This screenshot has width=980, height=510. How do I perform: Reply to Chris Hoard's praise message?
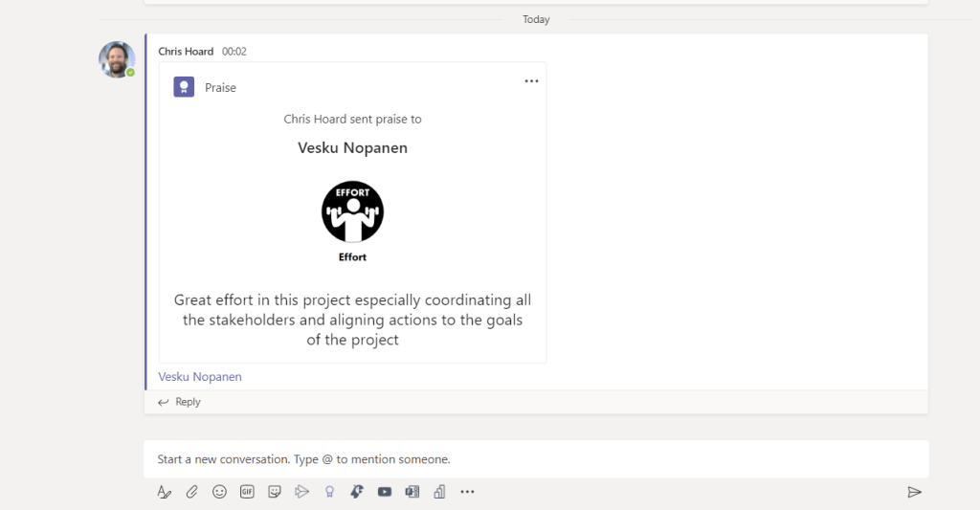pyautogui.click(x=180, y=402)
